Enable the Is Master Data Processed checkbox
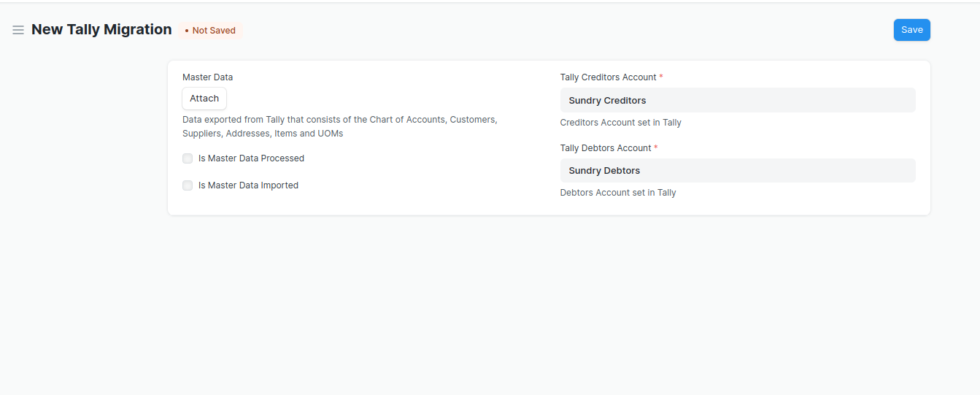The image size is (980, 395). coord(188,158)
